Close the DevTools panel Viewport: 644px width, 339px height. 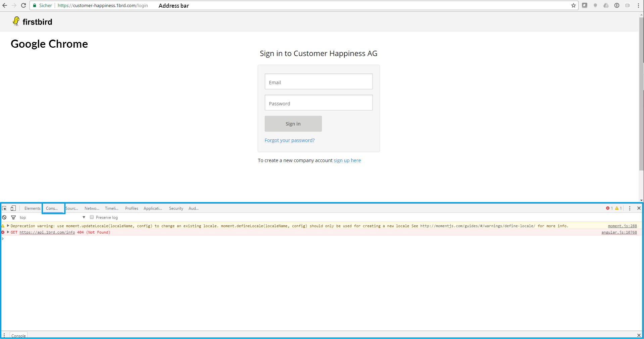click(639, 208)
